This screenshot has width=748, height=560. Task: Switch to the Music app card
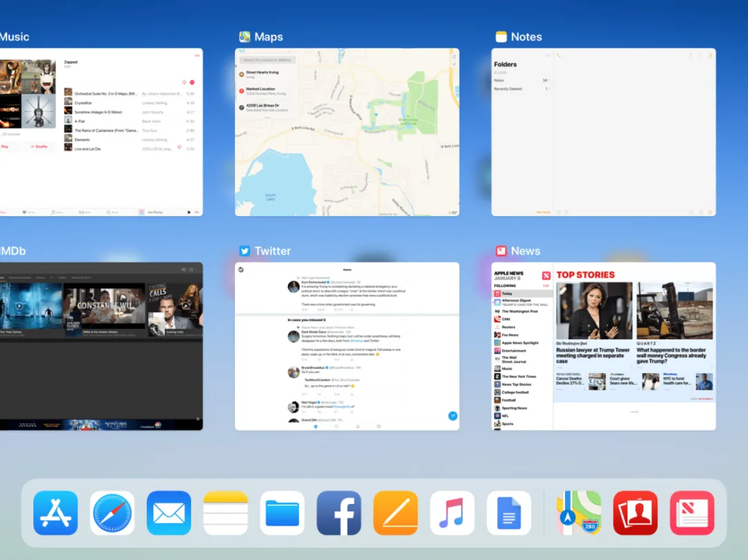point(101,132)
